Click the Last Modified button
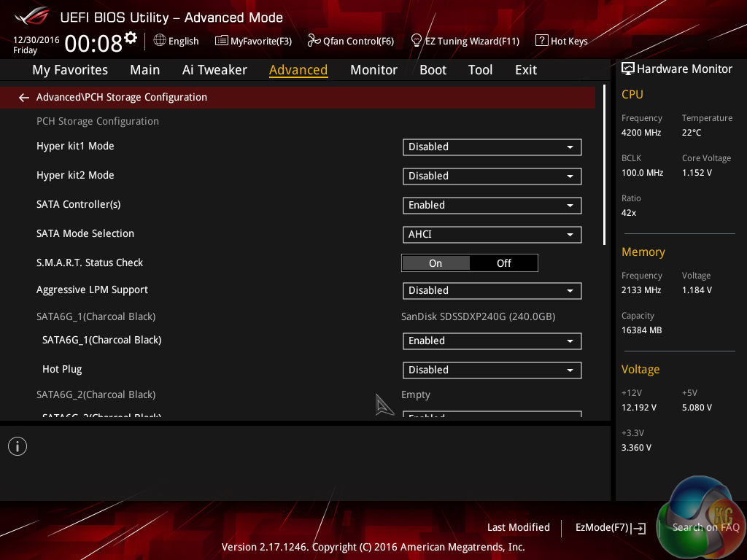 518,527
